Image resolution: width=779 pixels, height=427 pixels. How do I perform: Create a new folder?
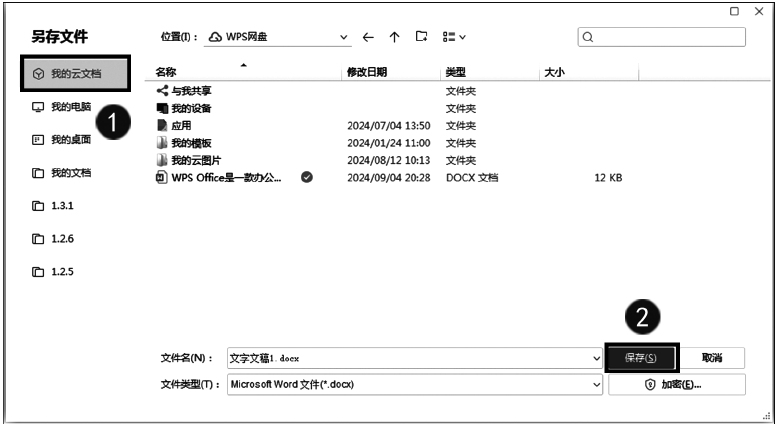(422, 38)
